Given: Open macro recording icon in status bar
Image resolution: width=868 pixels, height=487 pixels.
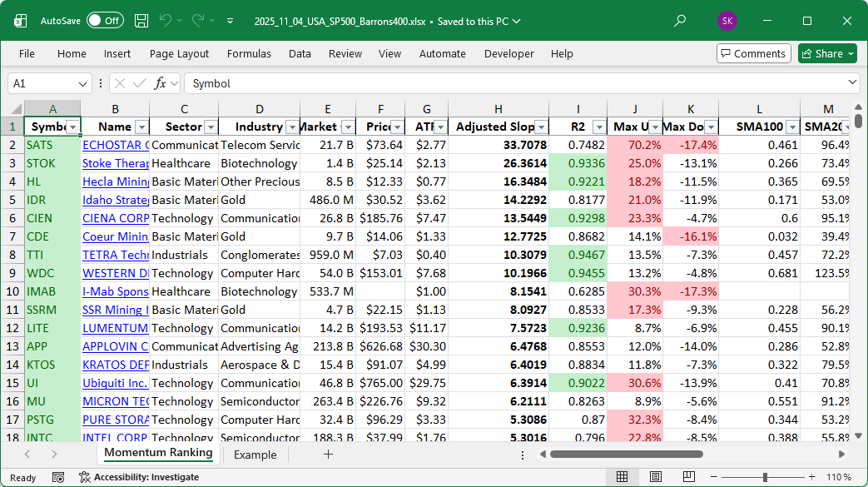Looking at the screenshot, I should point(58,477).
